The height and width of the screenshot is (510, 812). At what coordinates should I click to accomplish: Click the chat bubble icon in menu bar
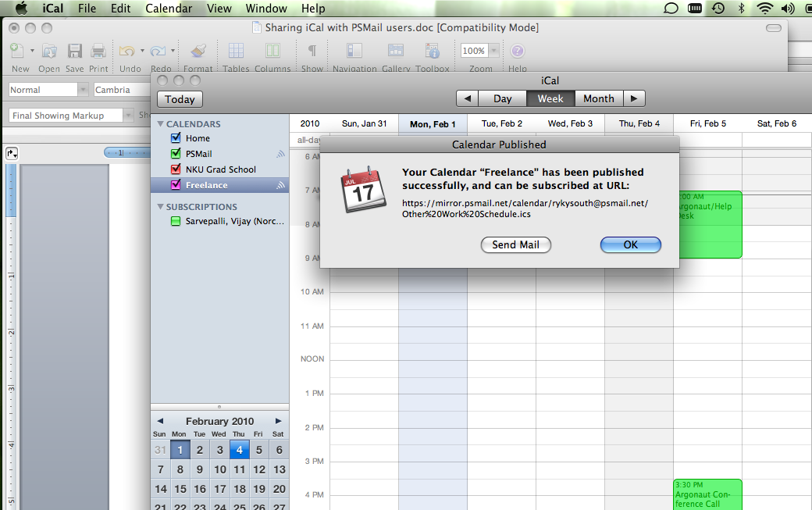(671, 9)
